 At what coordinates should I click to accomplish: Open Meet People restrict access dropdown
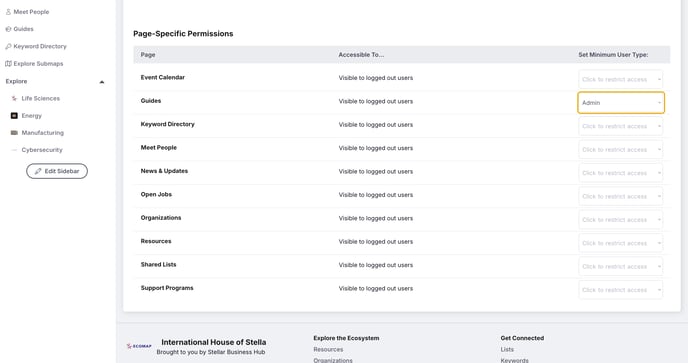(x=620, y=150)
